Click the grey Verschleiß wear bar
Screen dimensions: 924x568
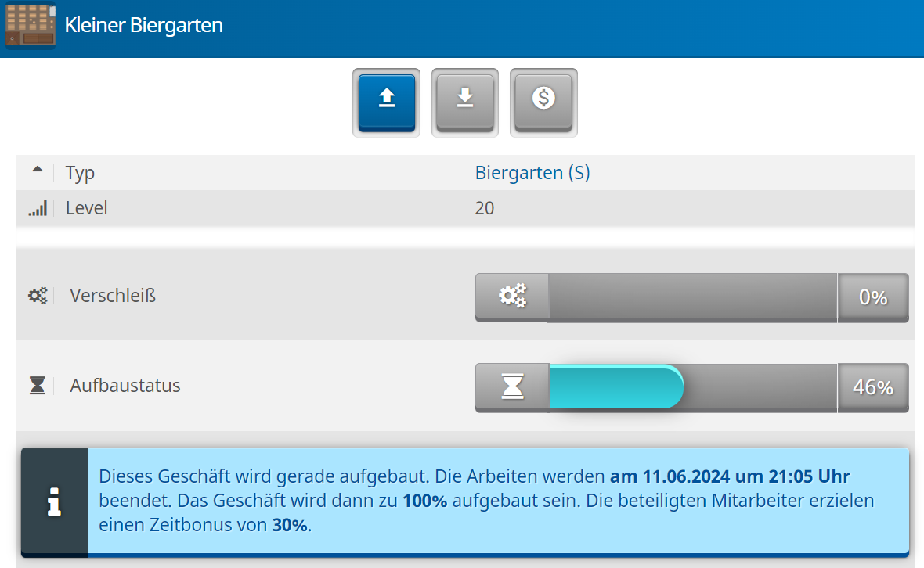(692, 297)
